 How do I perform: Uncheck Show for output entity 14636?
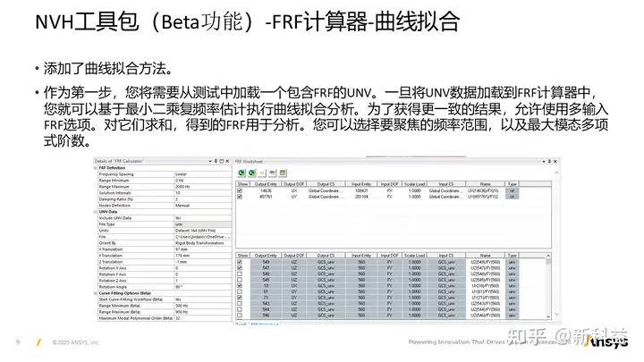click(240, 191)
